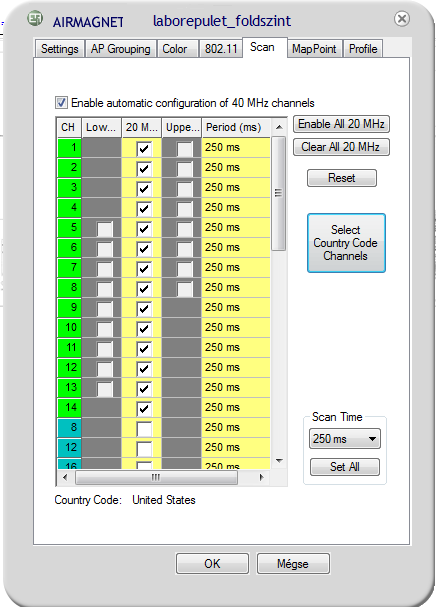Screen dimensions: 436x611
Task: Click the Low... column header
Action: (x=101, y=127)
